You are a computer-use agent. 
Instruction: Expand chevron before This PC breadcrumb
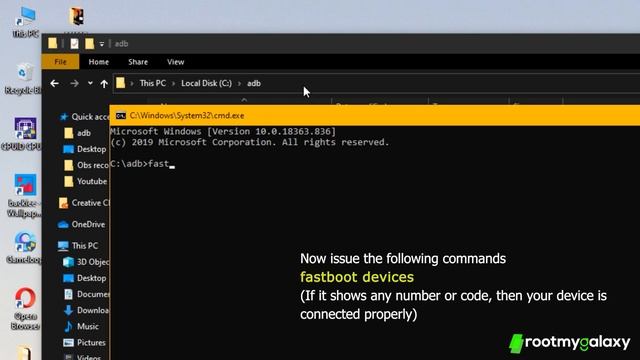tap(132, 84)
